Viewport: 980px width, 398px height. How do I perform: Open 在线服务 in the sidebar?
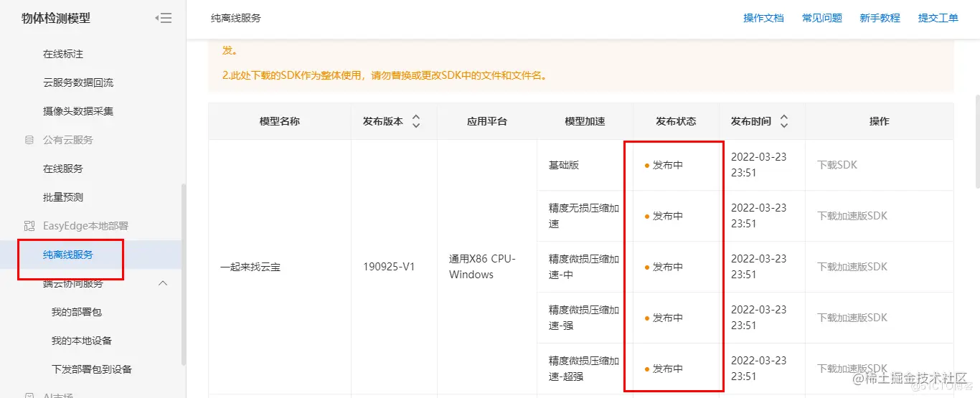[x=63, y=169]
